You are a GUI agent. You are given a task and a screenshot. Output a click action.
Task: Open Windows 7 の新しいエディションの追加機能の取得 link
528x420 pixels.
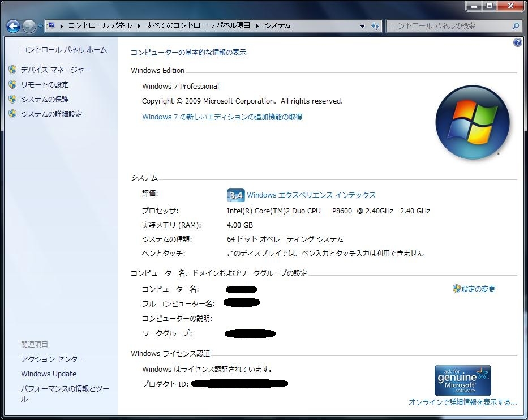click(222, 117)
